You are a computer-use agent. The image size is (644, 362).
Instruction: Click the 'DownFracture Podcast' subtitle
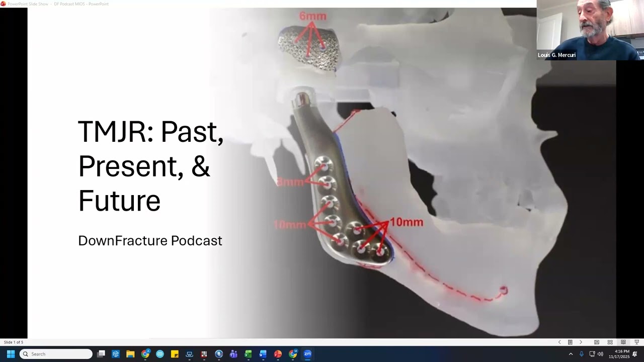[x=150, y=240]
